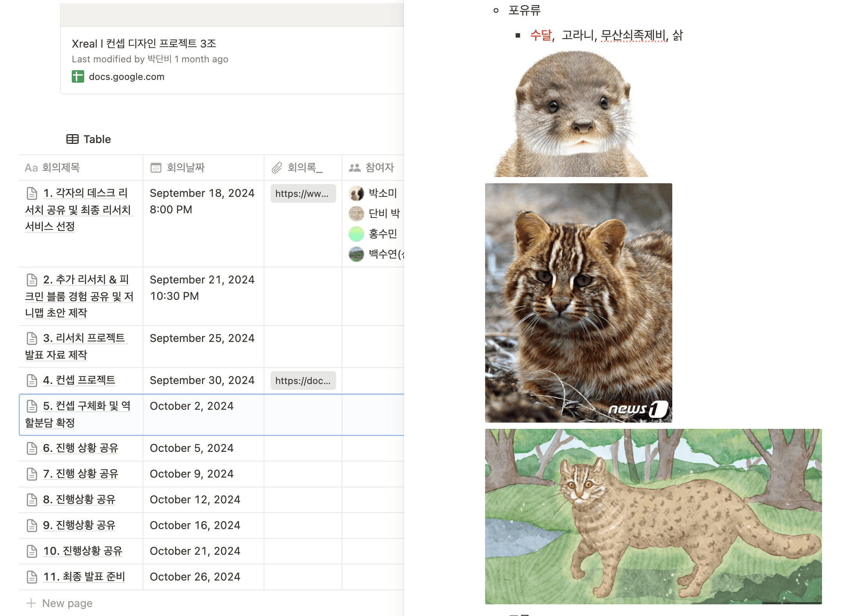Open https://doc... link in row 4
This screenshot has width=854, height=616.
pyautogui.click(x=303, y=381)
